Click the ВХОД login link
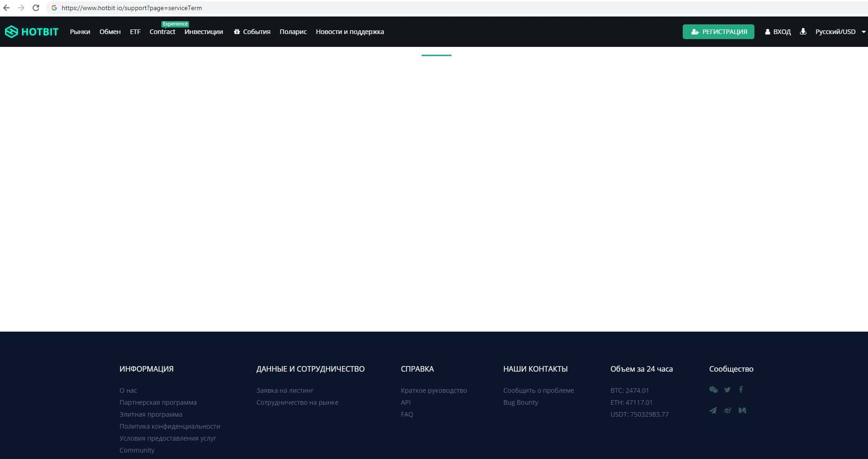 click(778, 32)
